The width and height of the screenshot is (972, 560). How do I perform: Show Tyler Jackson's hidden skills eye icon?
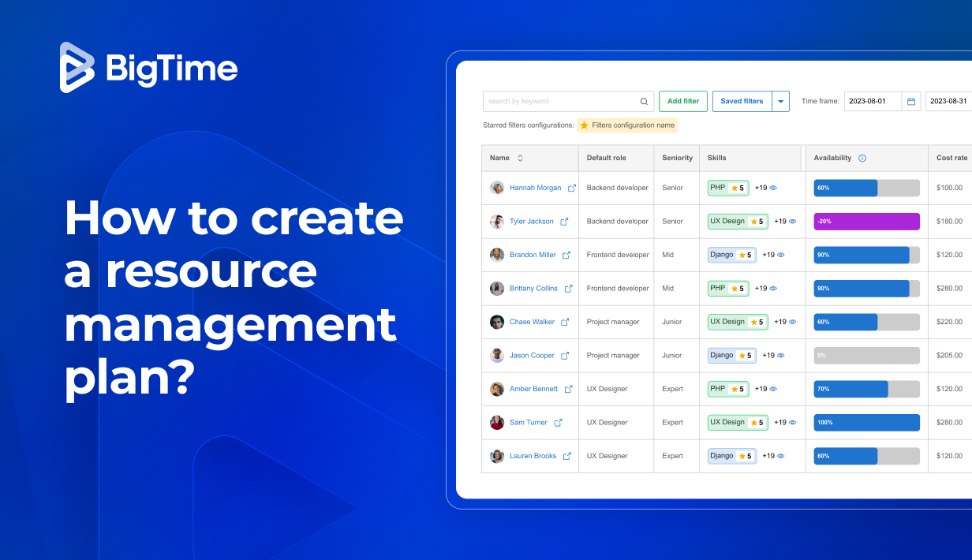(x=792, y=222)
